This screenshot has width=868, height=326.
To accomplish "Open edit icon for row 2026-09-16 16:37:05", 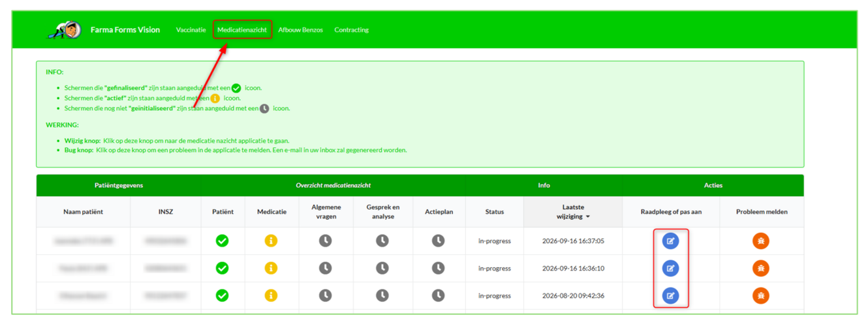I will (670, 241).
